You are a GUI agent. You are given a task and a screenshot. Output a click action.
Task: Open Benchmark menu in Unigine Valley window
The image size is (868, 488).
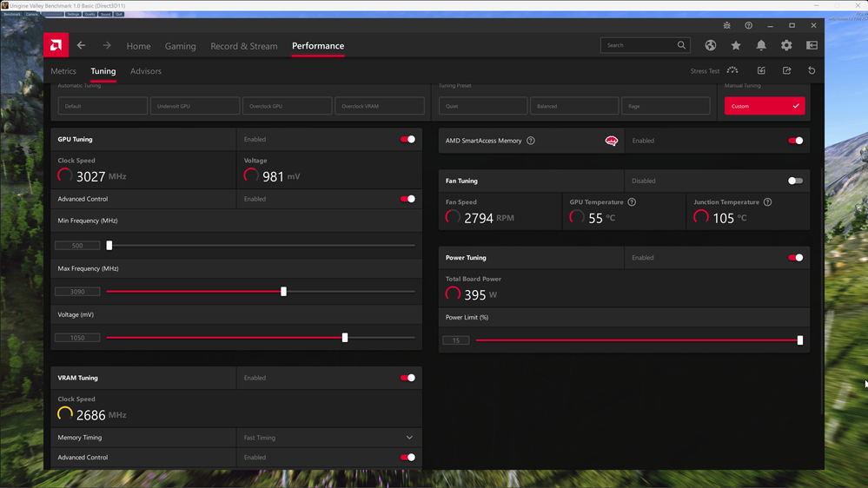(x=11, y=14)
